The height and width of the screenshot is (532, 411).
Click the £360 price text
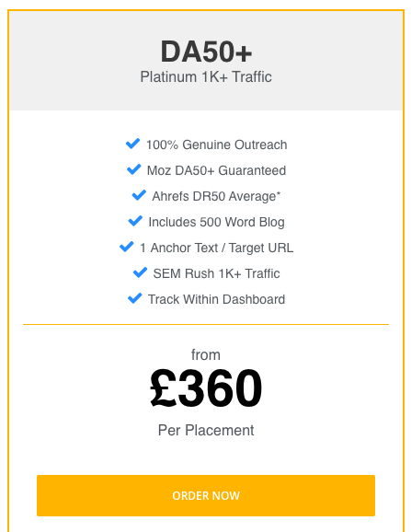tap(206, 388)
